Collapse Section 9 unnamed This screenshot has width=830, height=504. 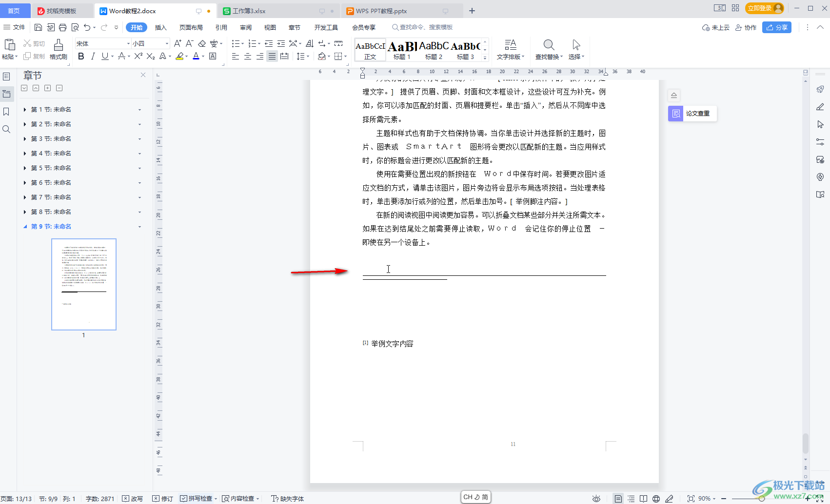pos(25,227)
